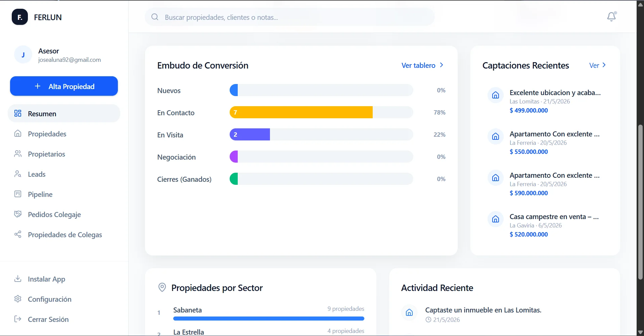The height and width of the screenshot is (336, 644).
Task: Click the La Estrella sector name
Action: click(188, 332)
